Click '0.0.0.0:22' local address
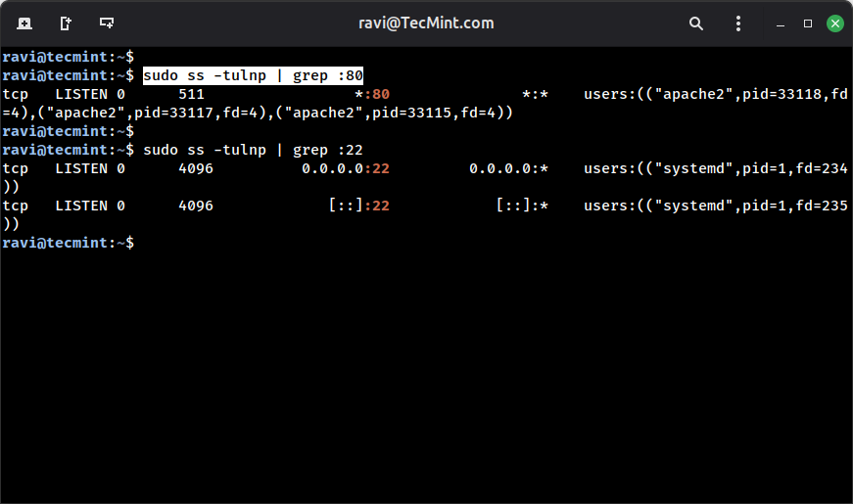 (x=346, y=168)
